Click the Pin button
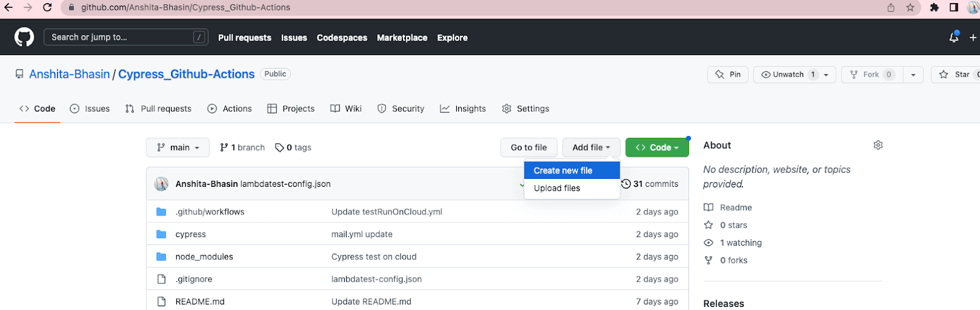The width and height of the screenshot is (980, 310). [x=728, y=75]
